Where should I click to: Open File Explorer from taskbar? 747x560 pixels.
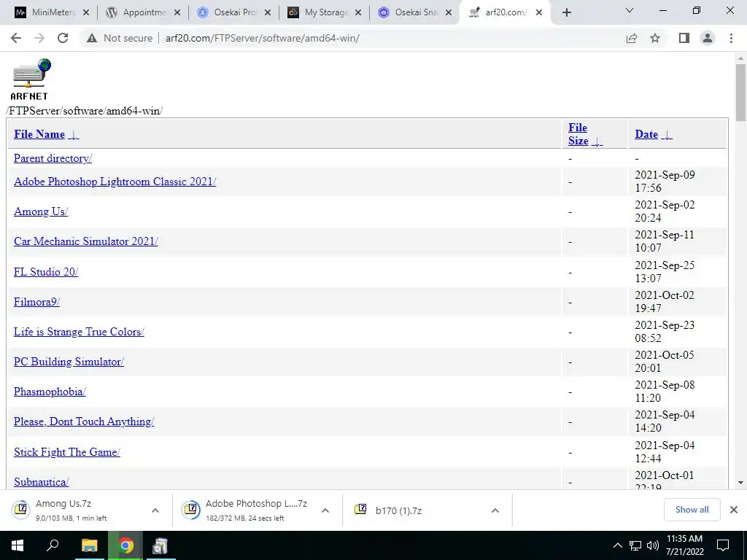pos(89,545)
